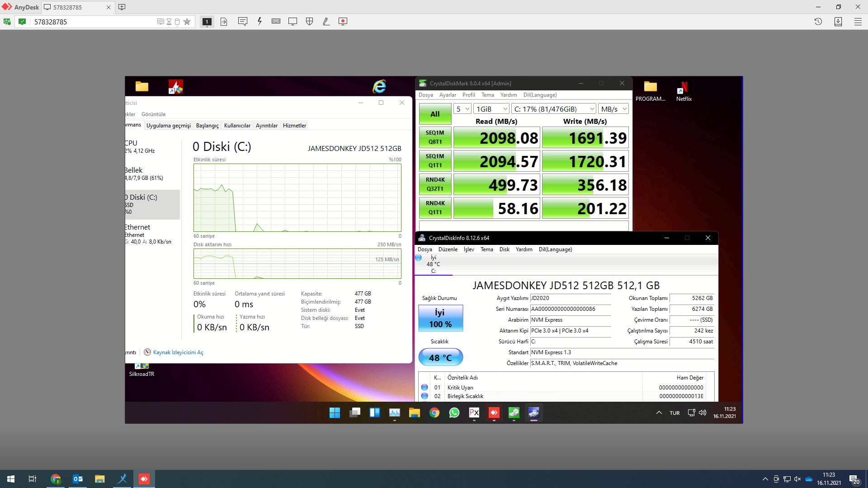This screenshot has height=488, width=868.
Task: Switch to Başlangıç tab in Task Manager
Action: pos(207,126)
